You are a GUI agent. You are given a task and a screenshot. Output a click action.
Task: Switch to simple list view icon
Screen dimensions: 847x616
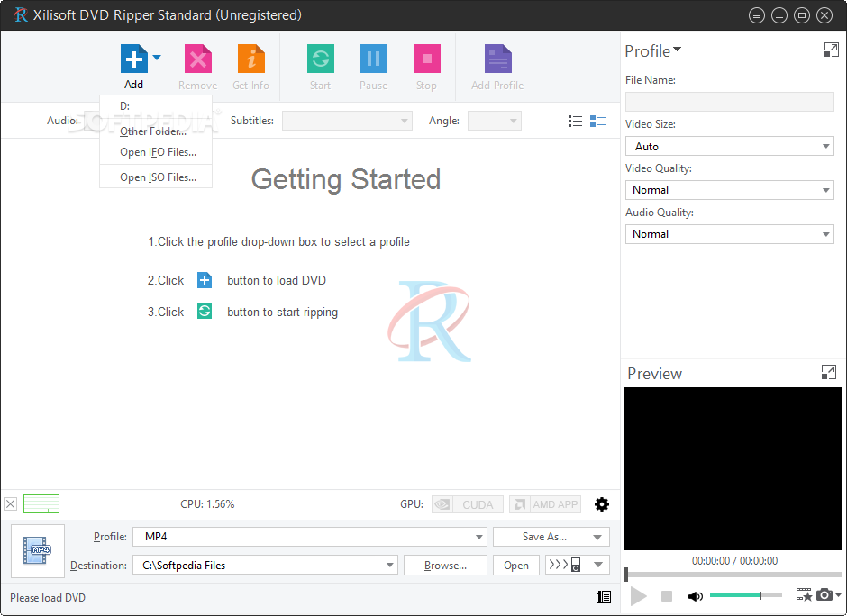pos(575,121)
